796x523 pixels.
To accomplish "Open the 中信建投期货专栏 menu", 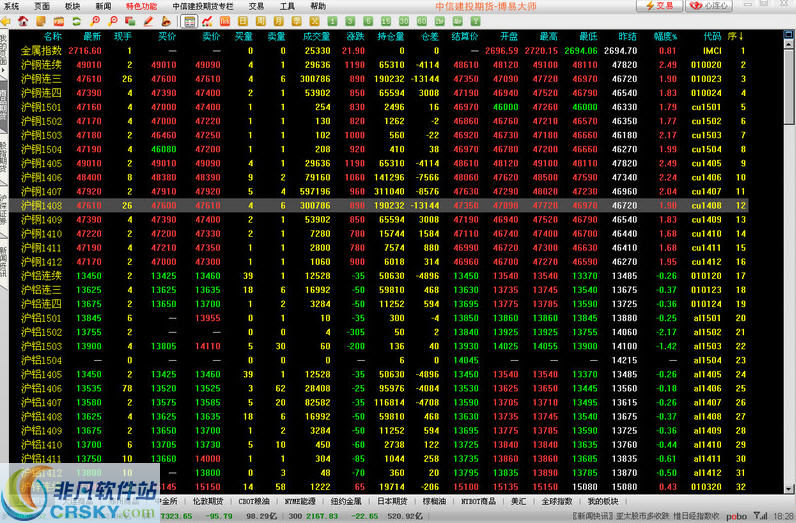I will click(x=203, y=6).
